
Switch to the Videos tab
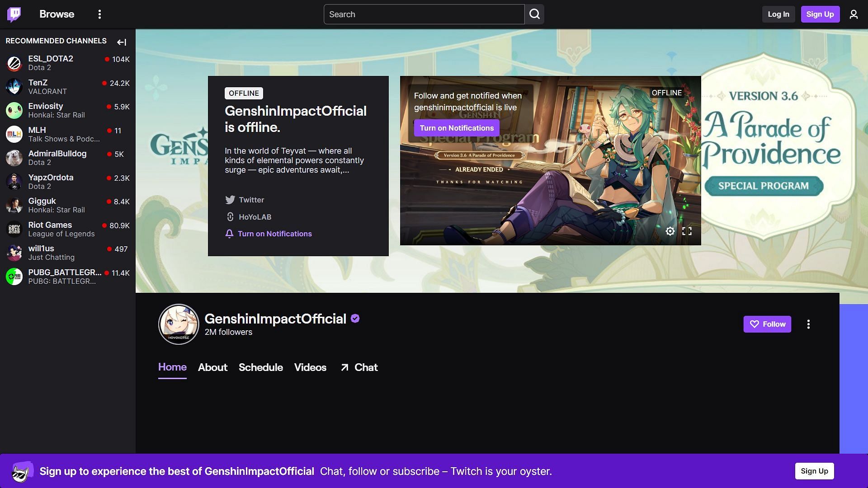310,367
